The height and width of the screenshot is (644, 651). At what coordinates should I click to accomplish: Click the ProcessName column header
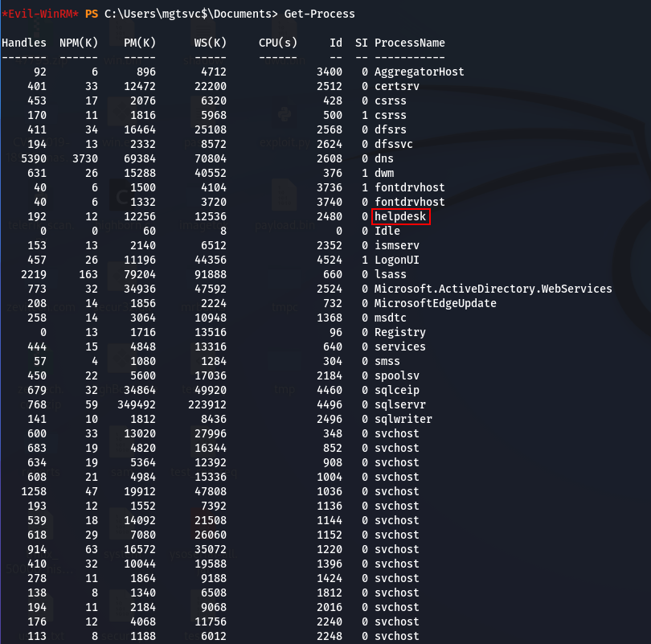[409, 43]
